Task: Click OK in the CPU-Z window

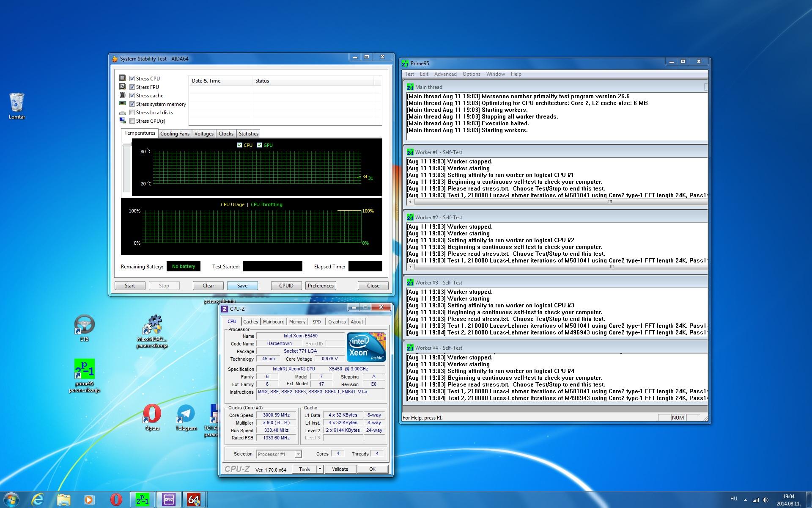Action: (372, 469)
